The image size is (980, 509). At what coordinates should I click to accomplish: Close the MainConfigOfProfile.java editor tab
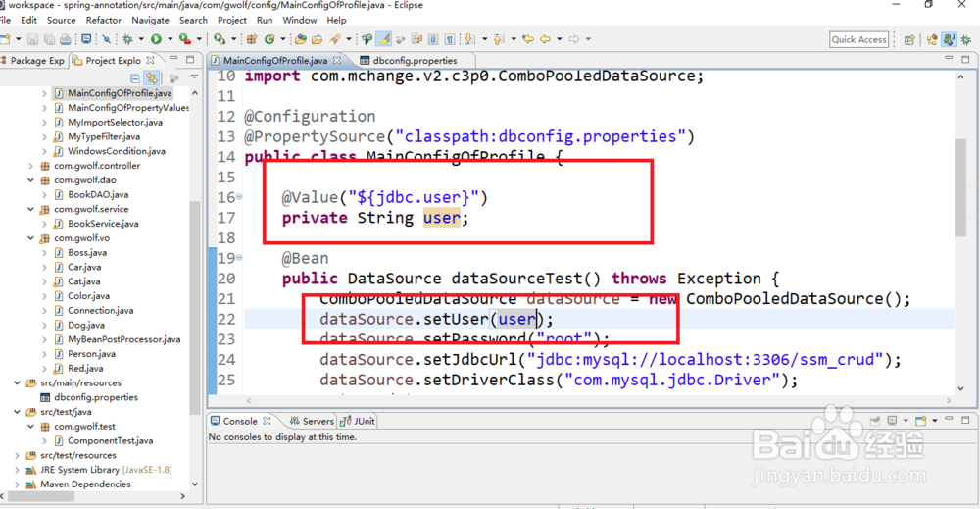click(x=337, y=60)
